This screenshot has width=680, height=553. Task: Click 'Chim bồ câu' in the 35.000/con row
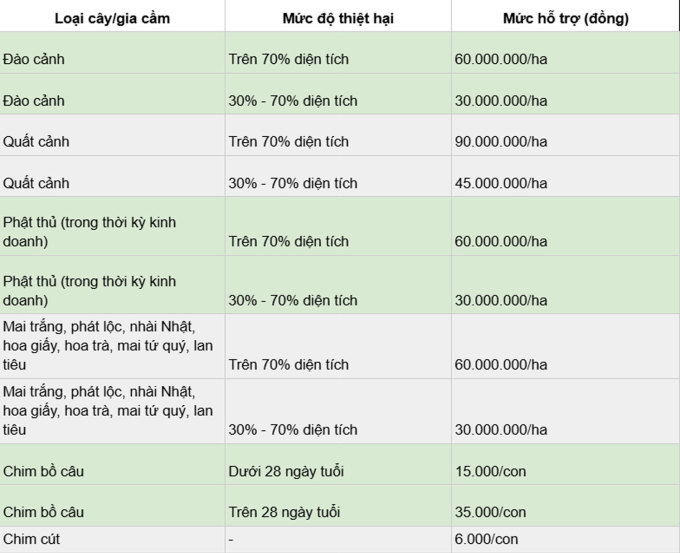[42, 512]
